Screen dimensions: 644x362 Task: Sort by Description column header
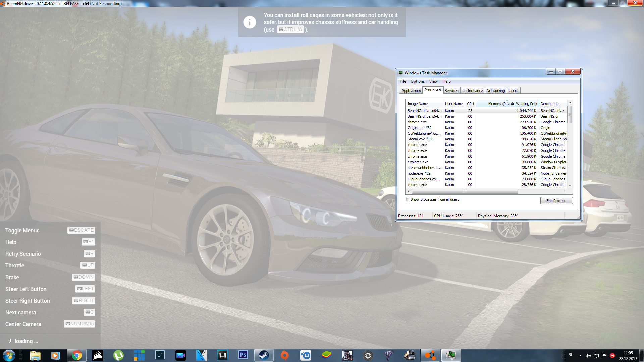coord(553,104)
